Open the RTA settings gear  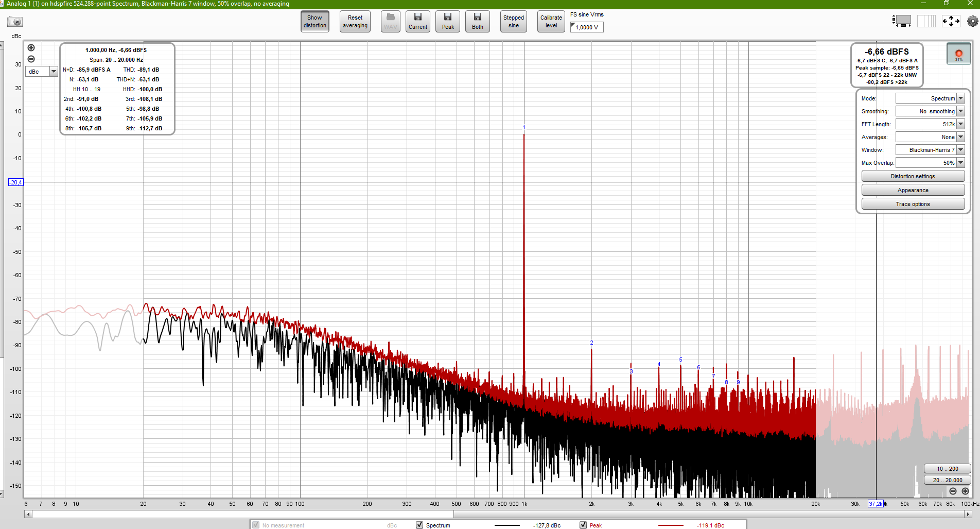972,21
